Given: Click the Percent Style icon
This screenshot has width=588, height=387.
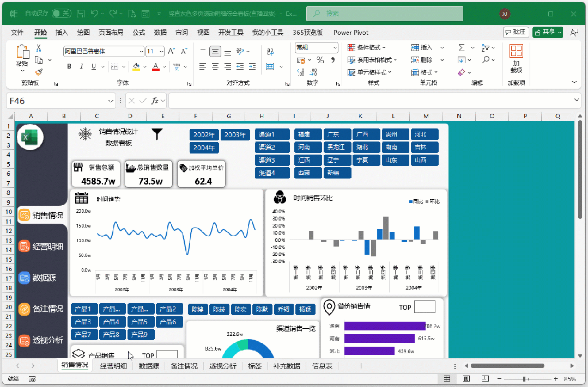Looking at the screenshot, I should pyautogui.click(x=320, y=60).
